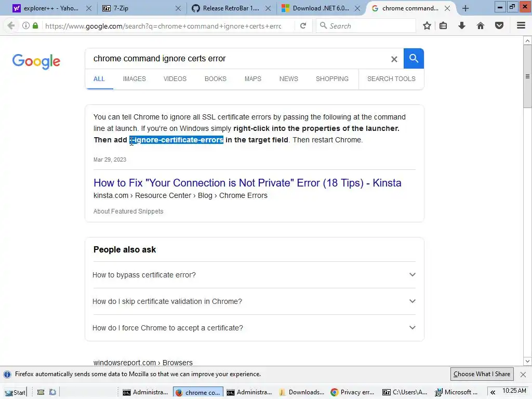532x399 pixels.
Task: Open Microsoft installer taskbar window
Action: click(x=457, y=392)
